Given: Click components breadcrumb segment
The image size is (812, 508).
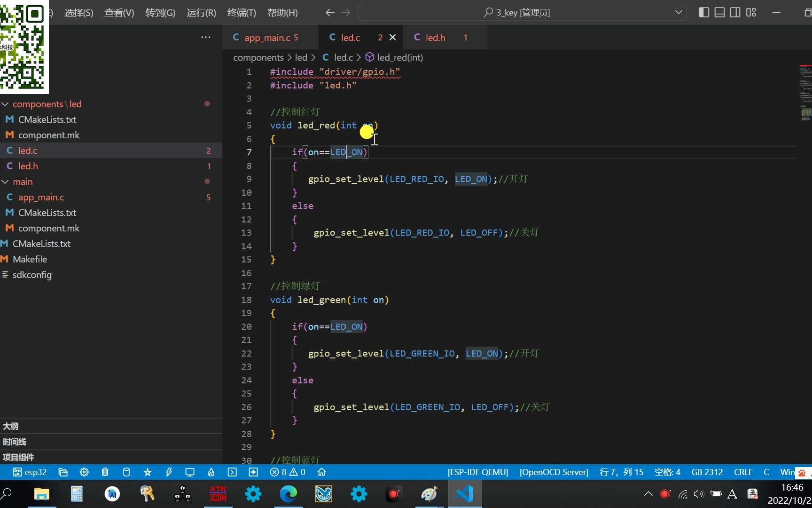Looking at the screenshot, I should pyautogui.click(x=258, y=57).
